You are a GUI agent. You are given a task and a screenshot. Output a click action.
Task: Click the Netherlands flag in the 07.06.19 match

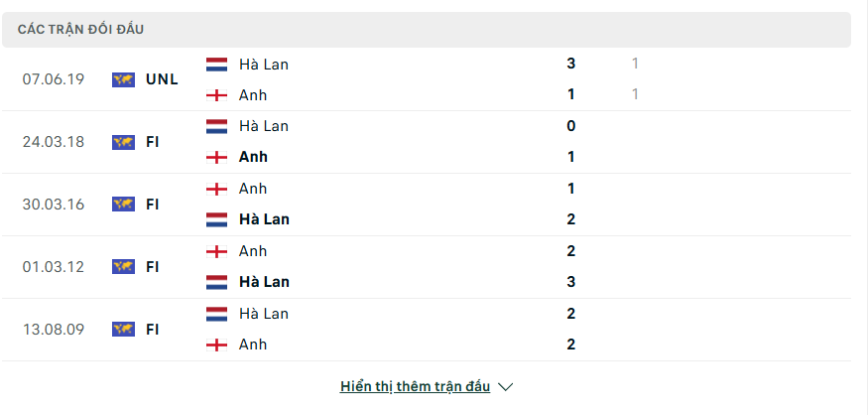pos(216,65)
